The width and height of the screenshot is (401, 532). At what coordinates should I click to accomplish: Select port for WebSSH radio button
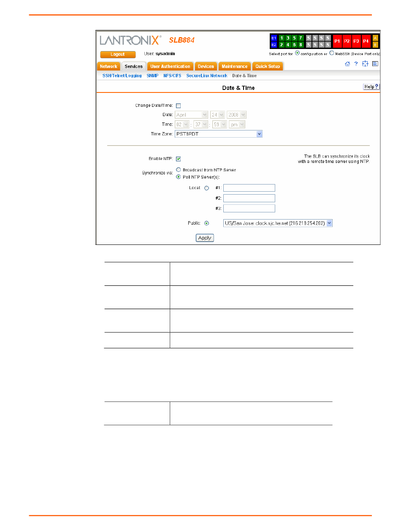tap(331, 53)
